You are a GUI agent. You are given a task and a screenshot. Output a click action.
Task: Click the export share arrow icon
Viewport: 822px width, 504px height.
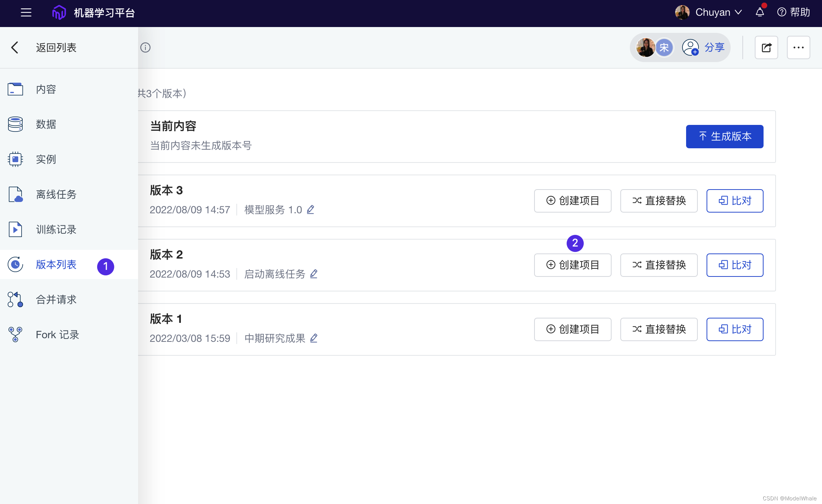pos(766,47)
